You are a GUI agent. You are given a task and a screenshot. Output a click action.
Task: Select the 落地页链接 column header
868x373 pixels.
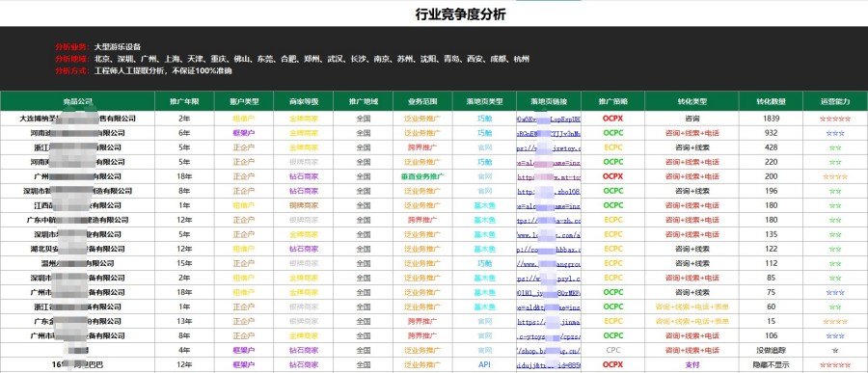[x=549, y=102]
